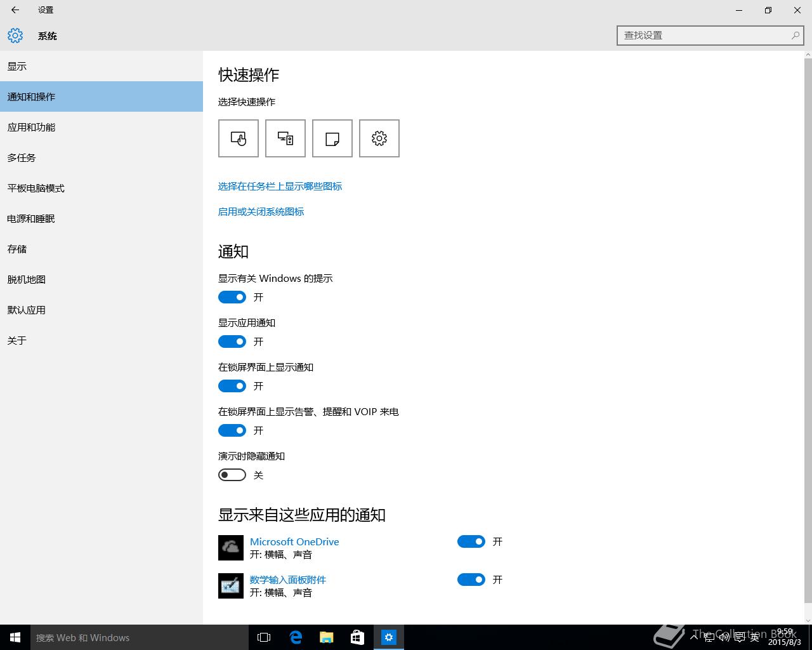The height and width of the screenshot is (650, 812).
Task: Click the magnifier icon in the search box
Action: (795, 36)
